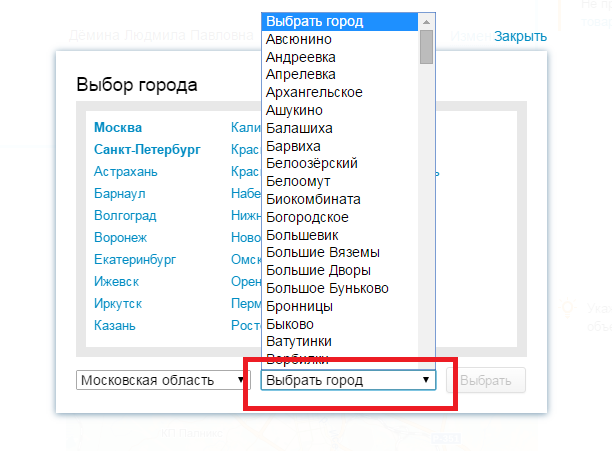Click the Москва city link

118,128
